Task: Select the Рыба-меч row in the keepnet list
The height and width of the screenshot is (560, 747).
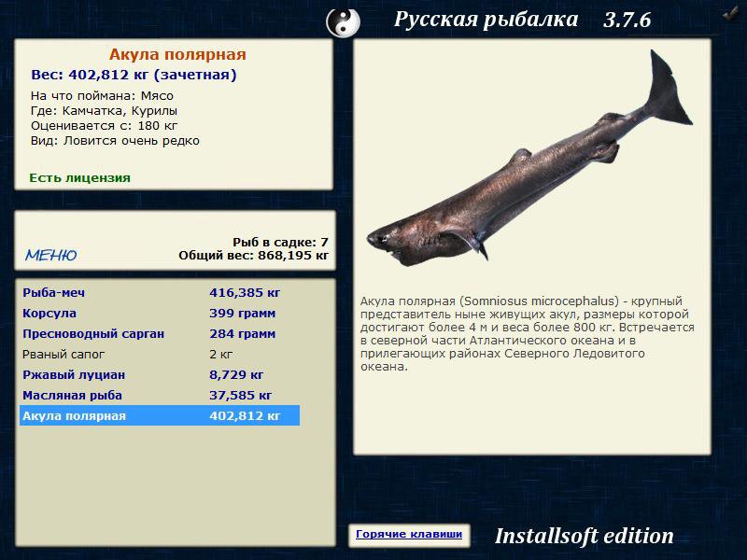Action: (160, 292)
